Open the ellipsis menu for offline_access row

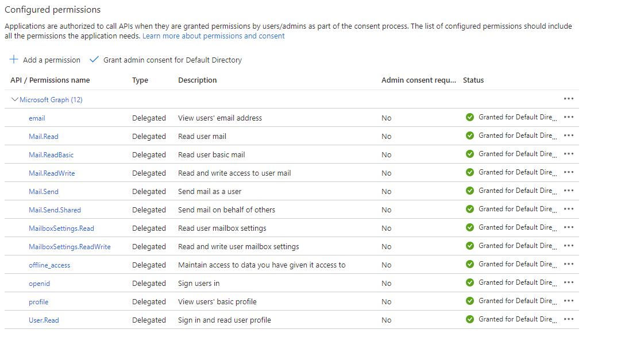(x=568, y=264)
